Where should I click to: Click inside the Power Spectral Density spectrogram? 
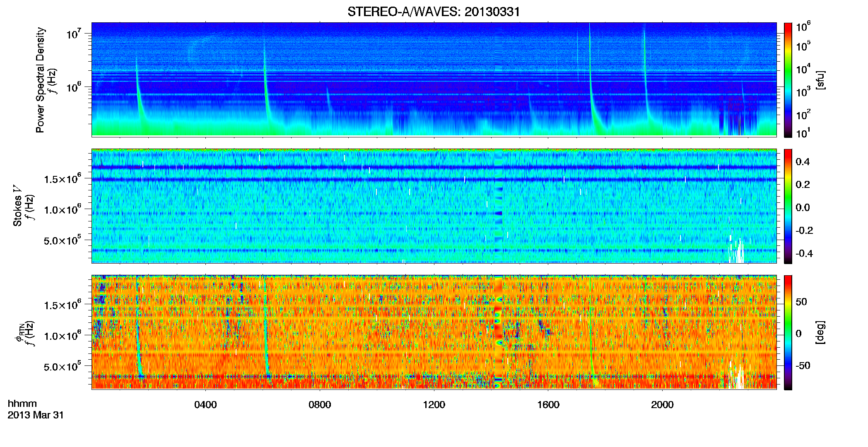click(x=434, y=79)
